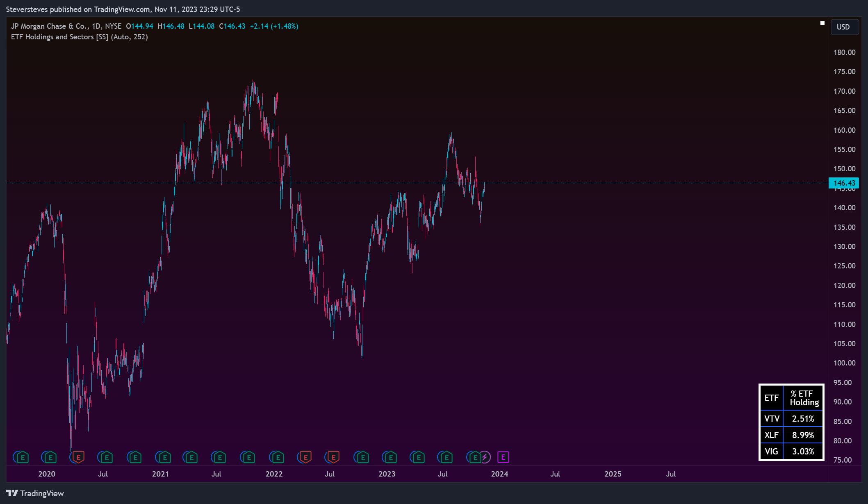Click the 2025 label on the time axis
The image size is (868, 504).
click(x=613, y=474)
